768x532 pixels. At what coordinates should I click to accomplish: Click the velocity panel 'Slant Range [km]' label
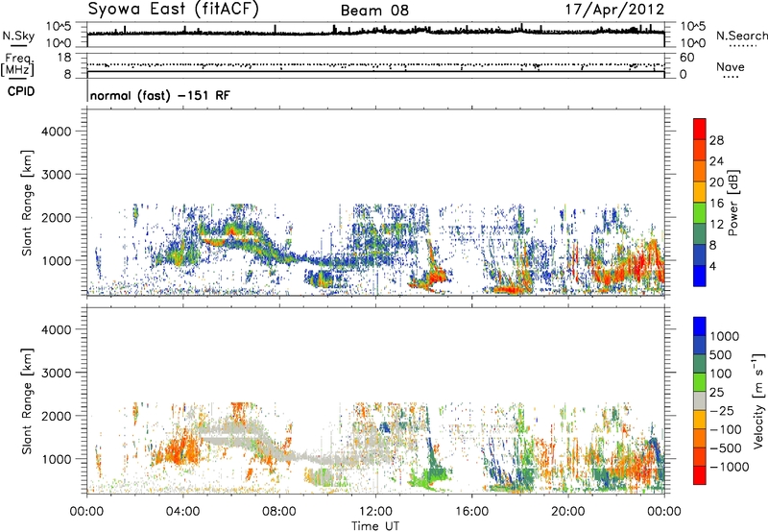point(27,401)
